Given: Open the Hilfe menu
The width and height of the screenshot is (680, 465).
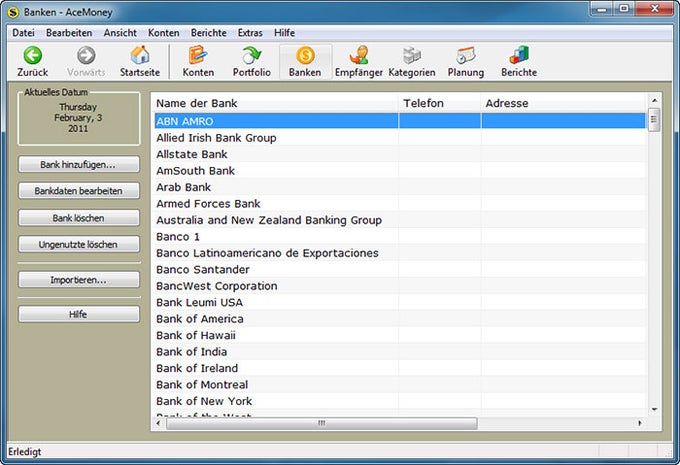Looking at the screenshot, I should pyautogui.click(x=284, y=33).
